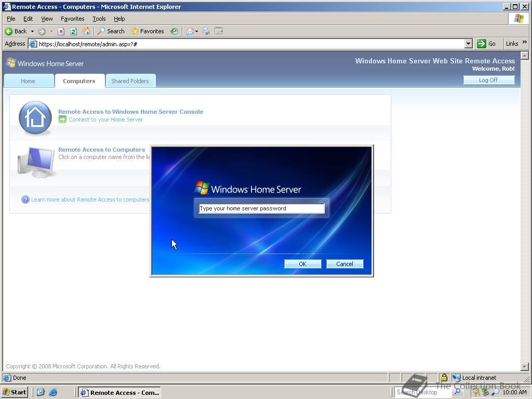
Task: Click the blue help question mark icon
Action: click(x=25, y=199)
